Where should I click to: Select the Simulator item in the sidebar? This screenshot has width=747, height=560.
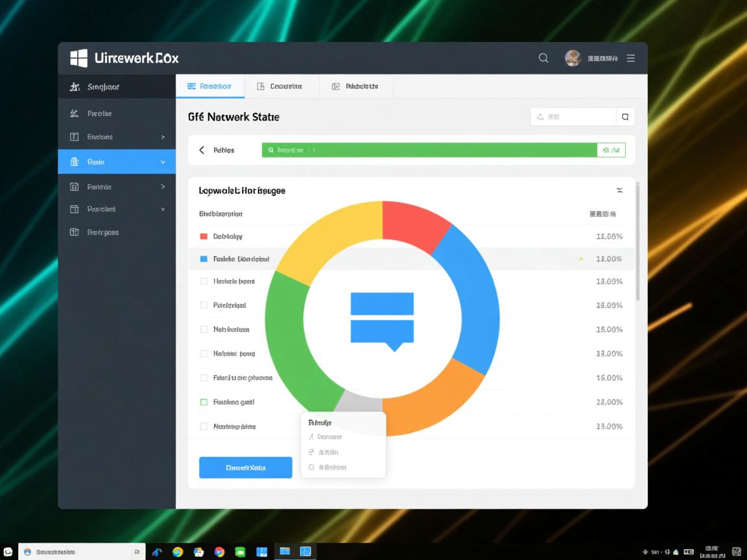coord(104,86)
